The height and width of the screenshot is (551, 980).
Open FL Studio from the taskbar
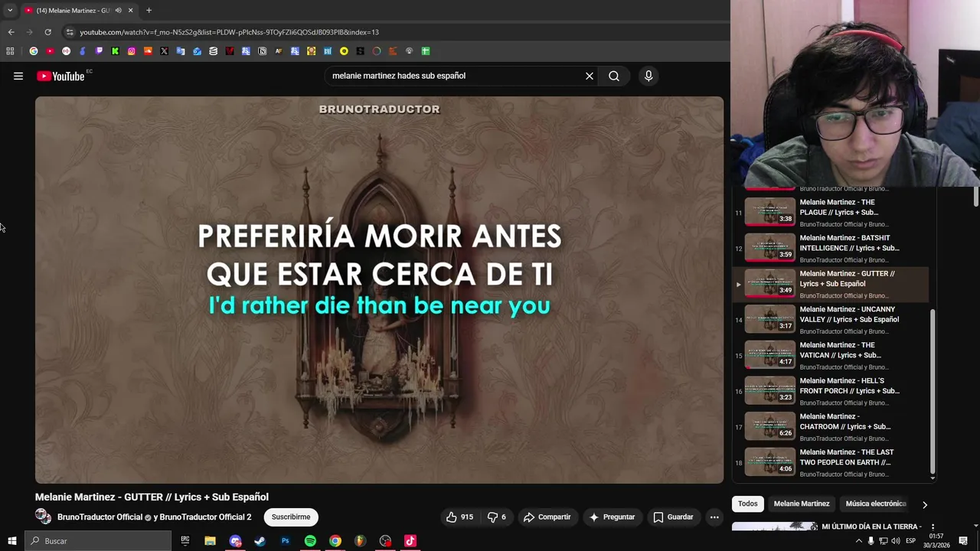[x=360, y=541]
